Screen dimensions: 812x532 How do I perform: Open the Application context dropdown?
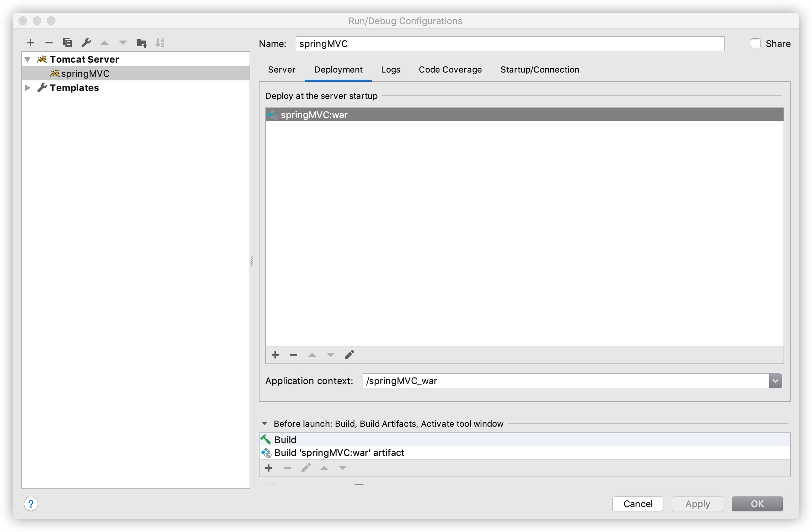[x=775, y=381]
